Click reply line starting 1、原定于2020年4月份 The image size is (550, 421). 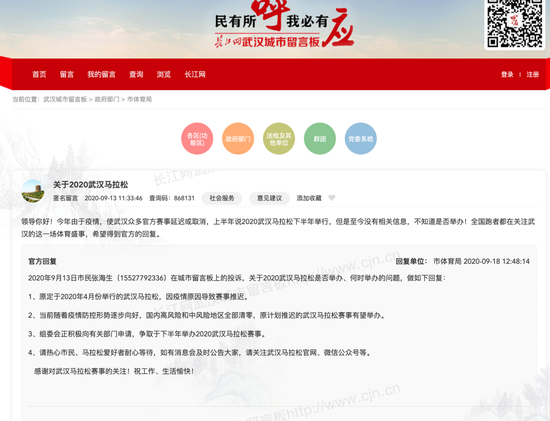tap(138, 296)
